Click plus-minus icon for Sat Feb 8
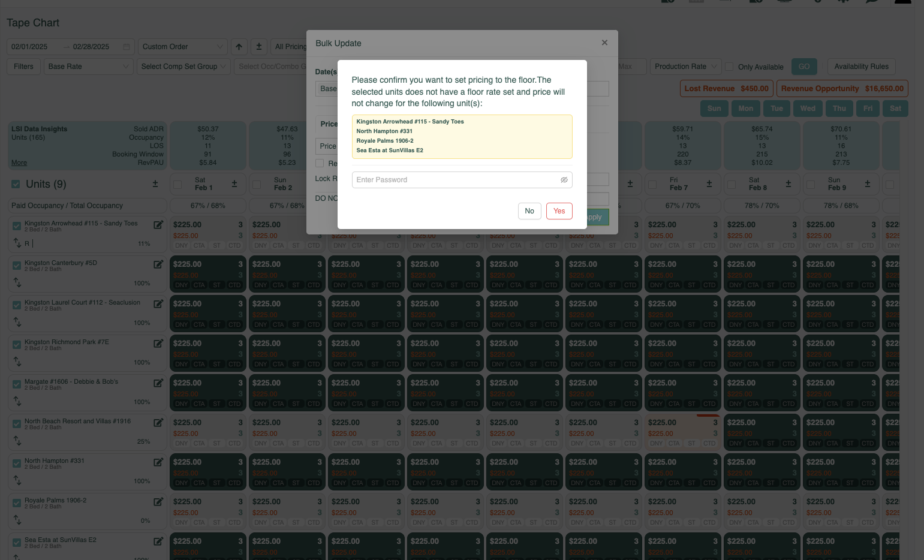The height and width of the screenshot is (560, 924). [x=788, y=184]
